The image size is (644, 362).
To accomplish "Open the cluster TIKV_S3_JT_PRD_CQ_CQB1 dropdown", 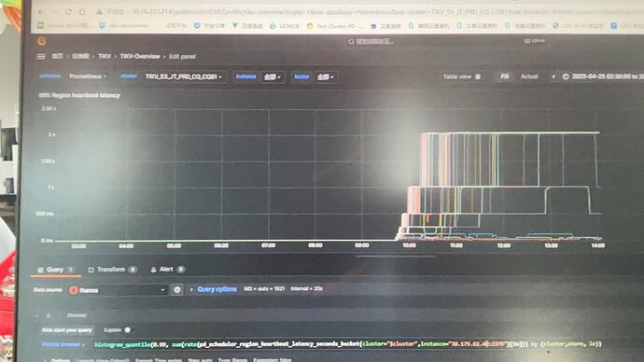I will tap(184, 77).
